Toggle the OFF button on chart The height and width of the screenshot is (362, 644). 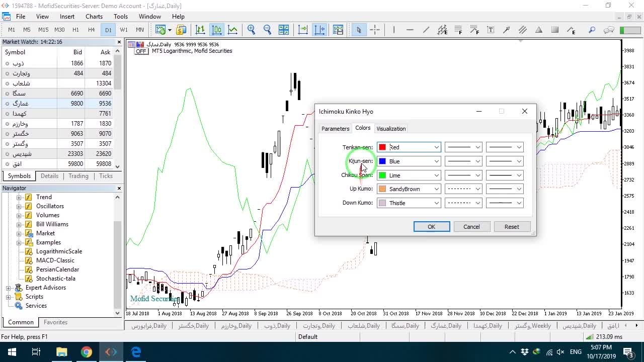[x=141, y=51]
